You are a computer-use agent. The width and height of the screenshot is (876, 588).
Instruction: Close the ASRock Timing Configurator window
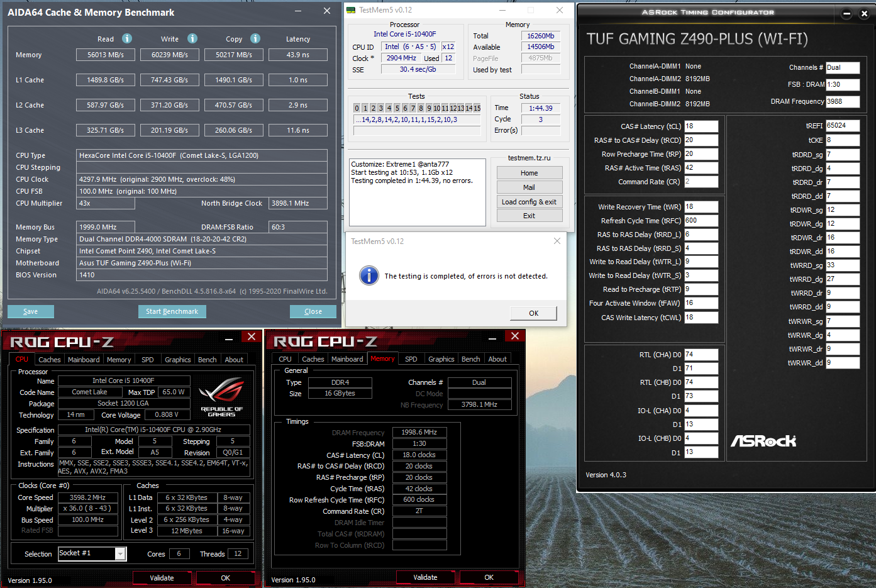[864, 14]
